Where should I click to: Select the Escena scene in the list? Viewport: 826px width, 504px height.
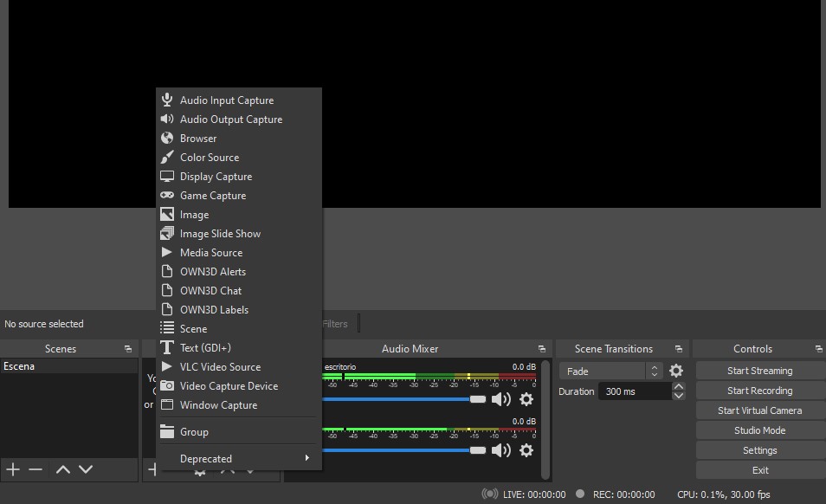tap(19, 366)
